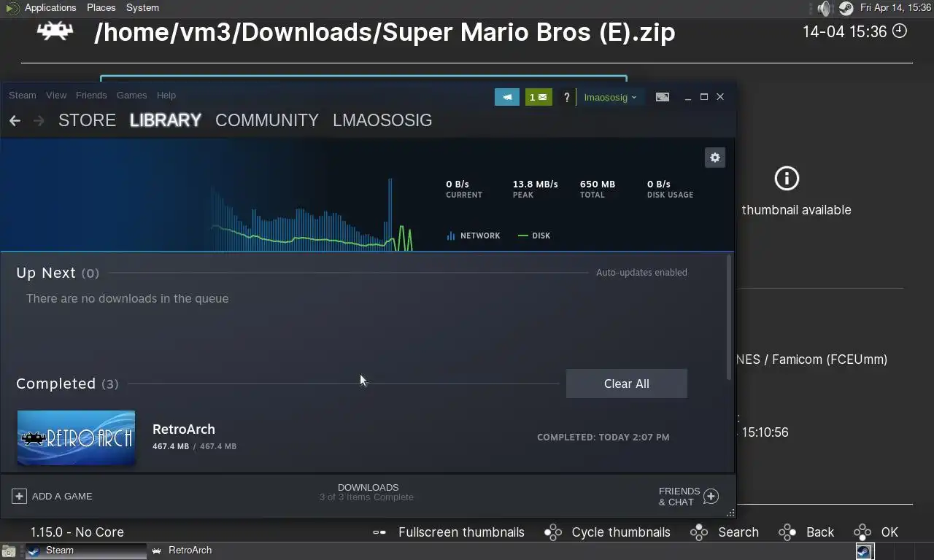
Task: Click the ADD A GAME label
Action: click(x=62, y=497)
